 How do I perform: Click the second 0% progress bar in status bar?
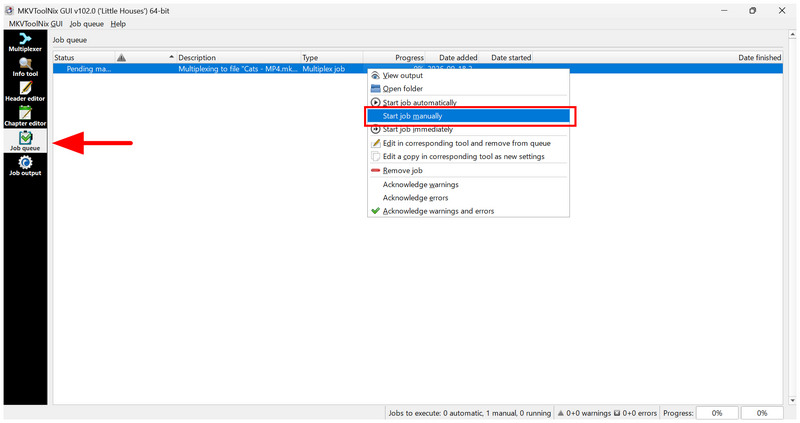(762, 413)
